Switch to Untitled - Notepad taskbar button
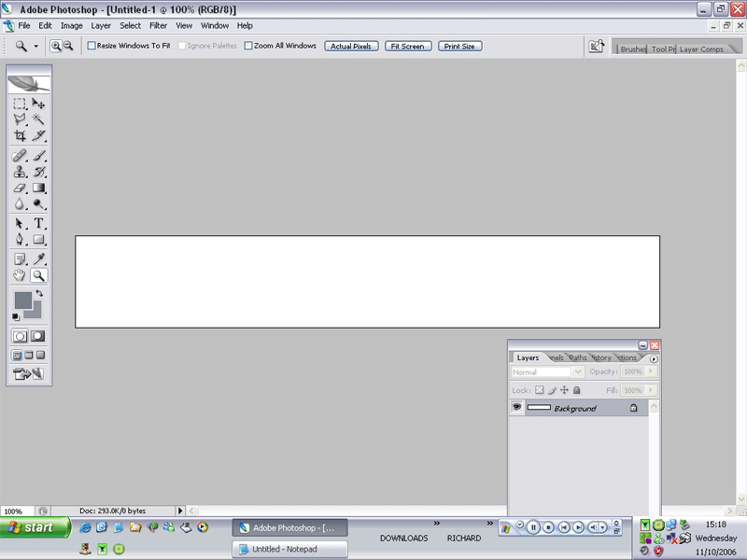The image size is (747, 560). tap(289, 549)
